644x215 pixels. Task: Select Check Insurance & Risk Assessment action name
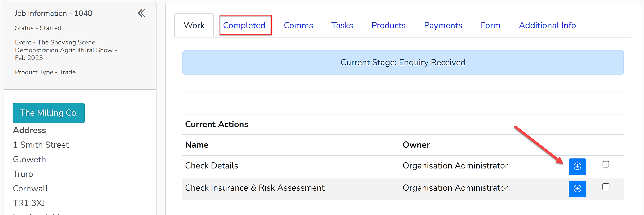tap(255, 188)
